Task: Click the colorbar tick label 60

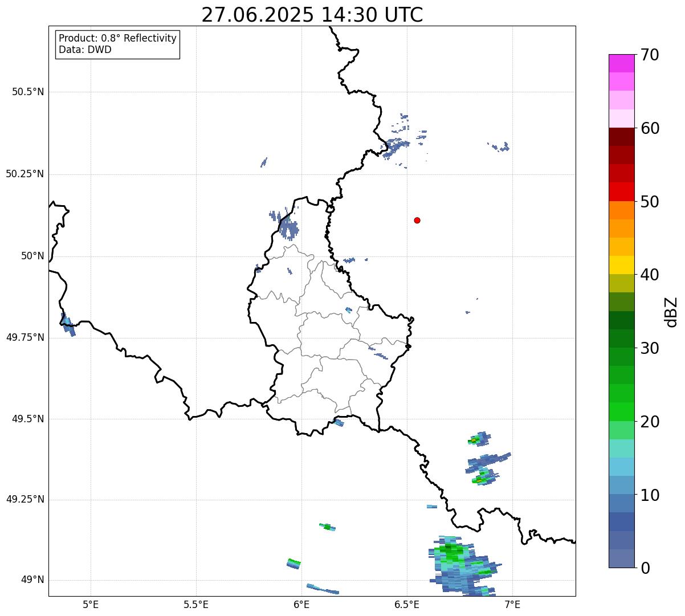Action: coord(650,128)
